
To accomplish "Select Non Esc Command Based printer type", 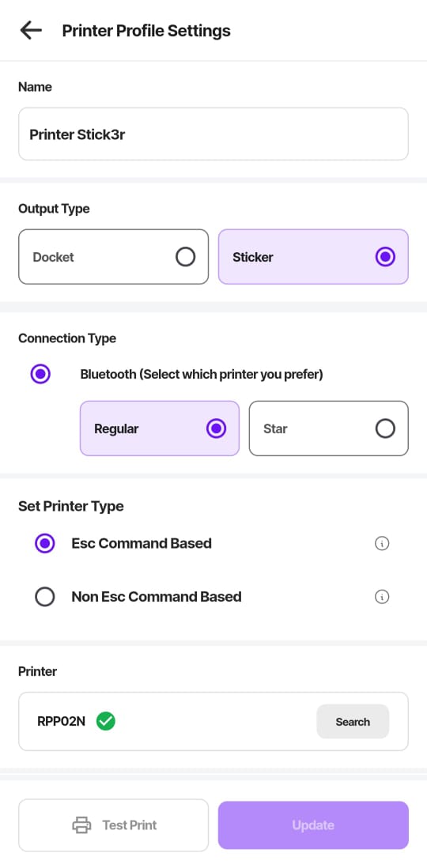I will tap(45, 597).
